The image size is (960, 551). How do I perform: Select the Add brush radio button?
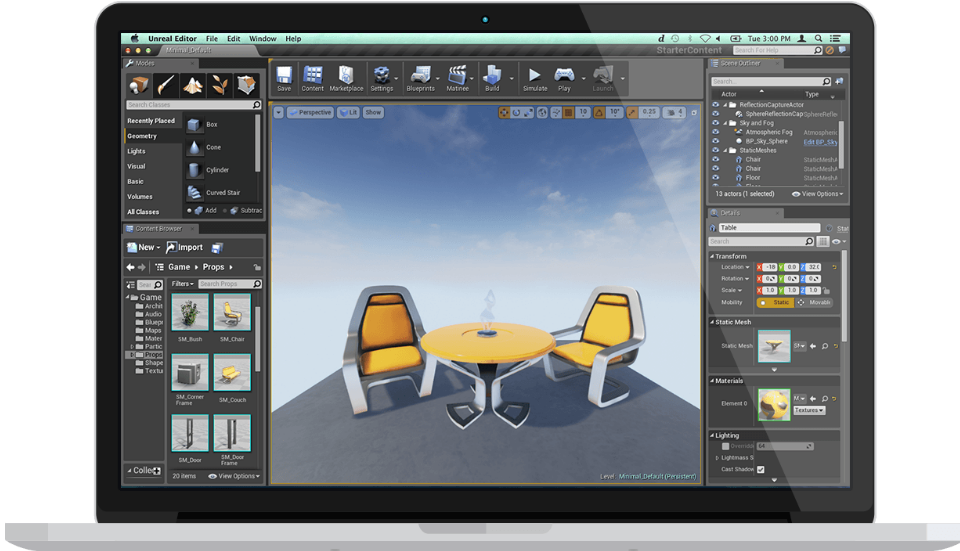[x=189, y=211]
